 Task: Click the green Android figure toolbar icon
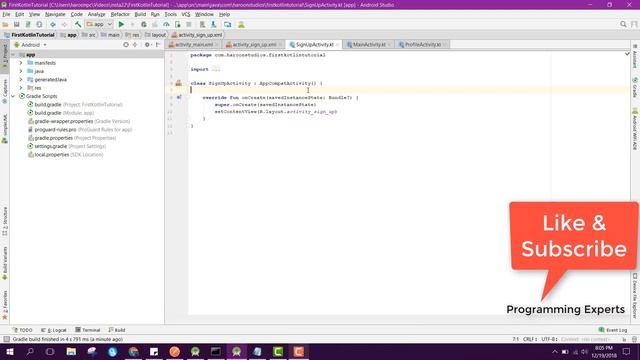coord(241,24)
